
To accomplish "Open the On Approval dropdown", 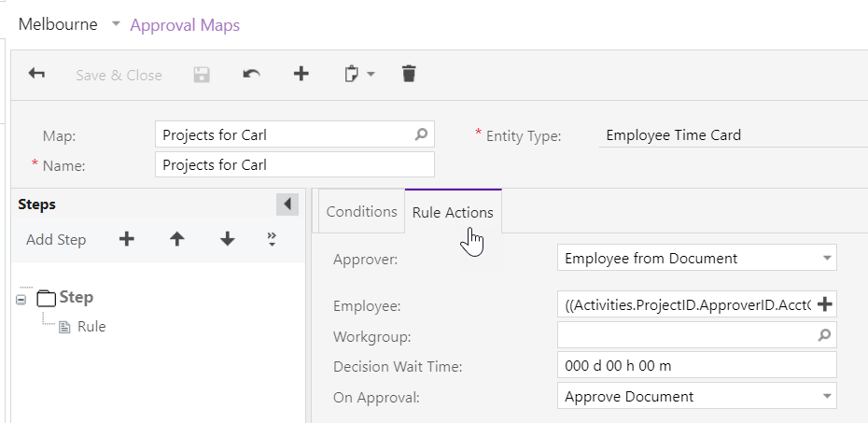I will 826,397.
